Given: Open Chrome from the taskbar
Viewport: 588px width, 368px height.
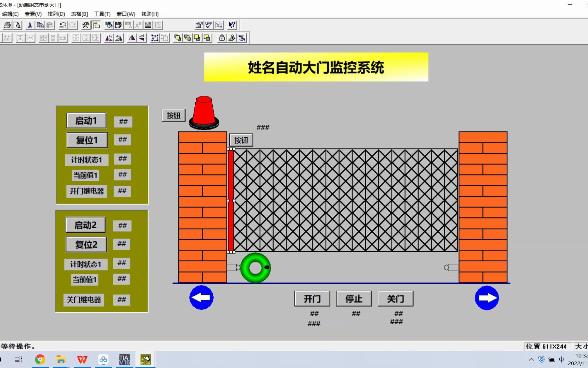Looking at the screenshot, I should click(x=40, y=359).
